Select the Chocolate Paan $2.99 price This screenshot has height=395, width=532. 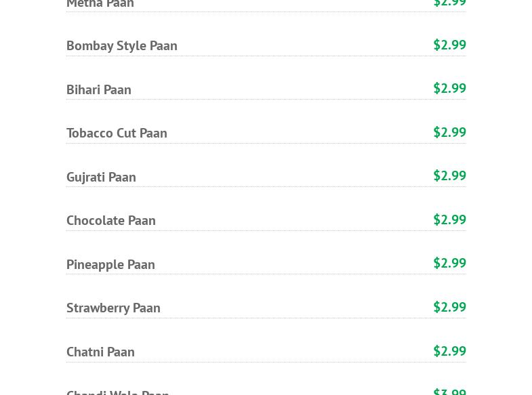tap(449, 220)
